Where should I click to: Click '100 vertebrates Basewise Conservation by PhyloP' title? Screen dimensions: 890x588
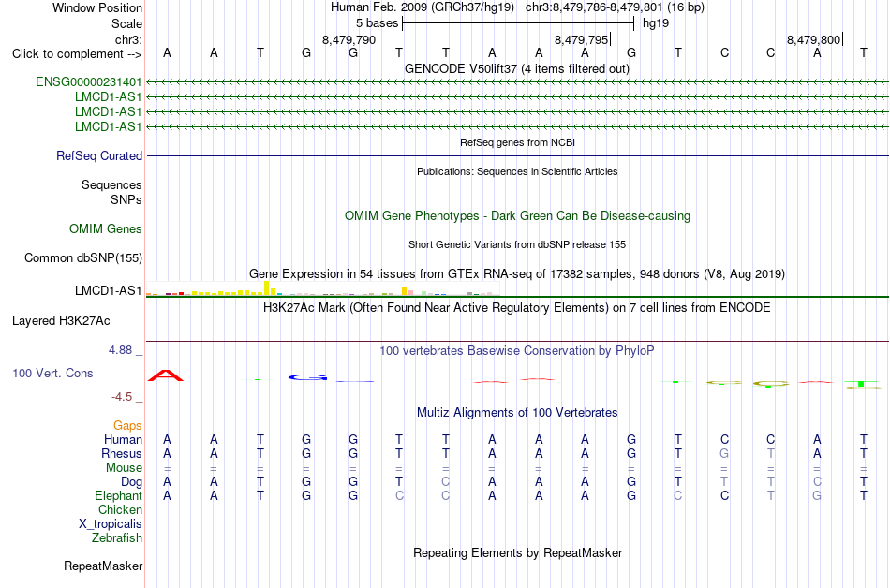coord(517,351)
